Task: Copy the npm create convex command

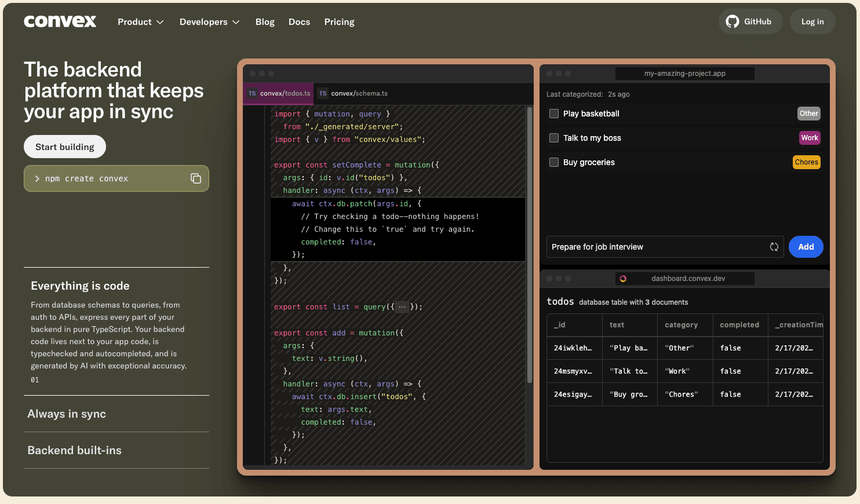Action: 196,178
